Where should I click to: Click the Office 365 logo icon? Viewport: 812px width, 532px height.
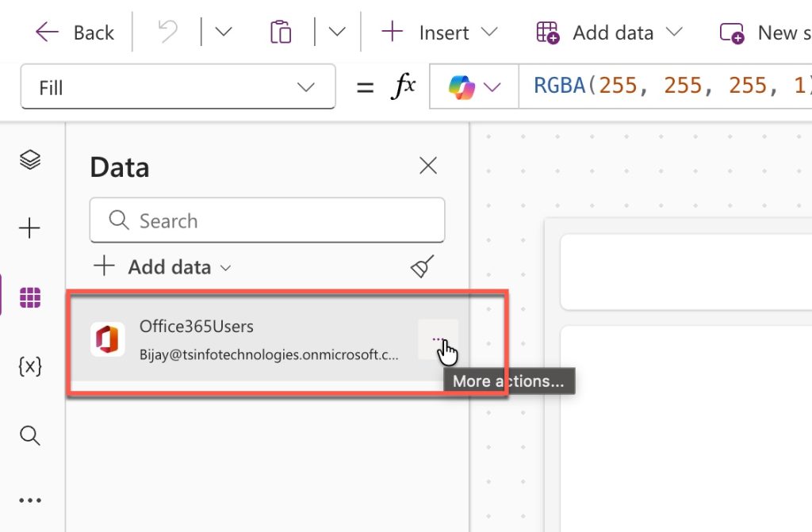tap(107, 339)
